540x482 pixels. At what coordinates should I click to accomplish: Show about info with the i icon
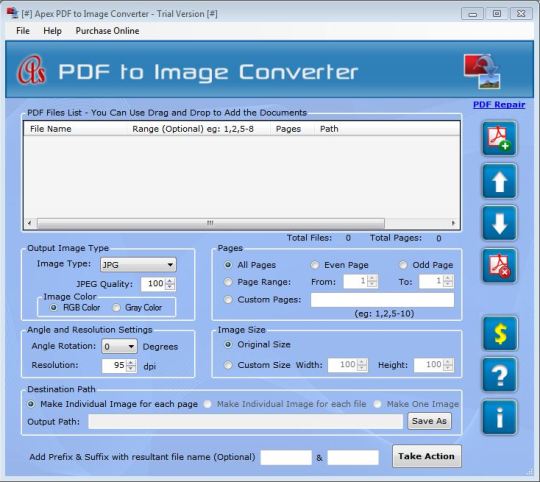coord(500,417)
